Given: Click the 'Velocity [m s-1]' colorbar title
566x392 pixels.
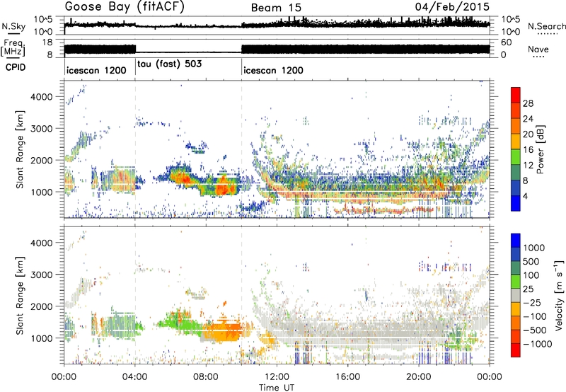Looking at the screenshot, I should coord(559,295).
